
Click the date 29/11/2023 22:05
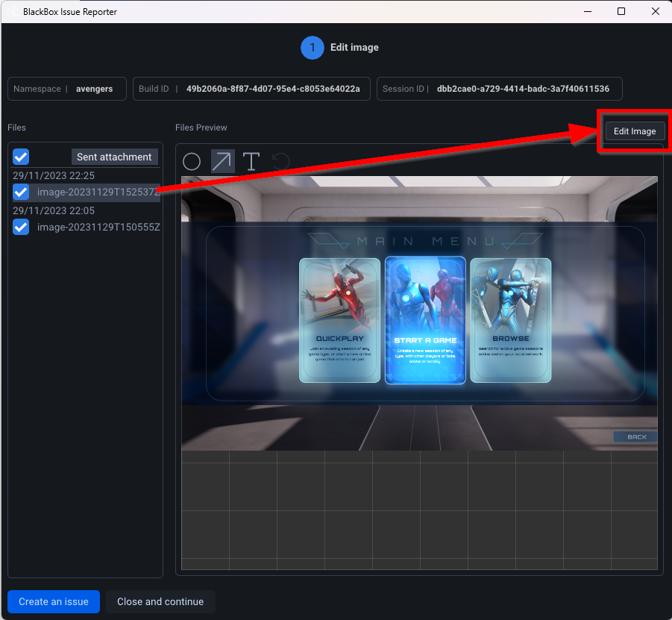pyautogui.click(x=54, y=210)
